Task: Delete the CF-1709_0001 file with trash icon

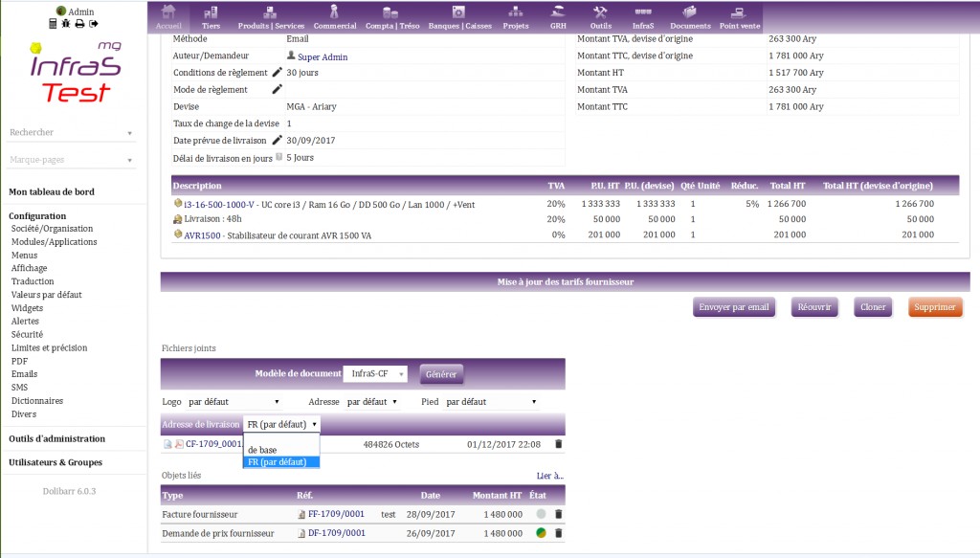Action: click(559, 444)
